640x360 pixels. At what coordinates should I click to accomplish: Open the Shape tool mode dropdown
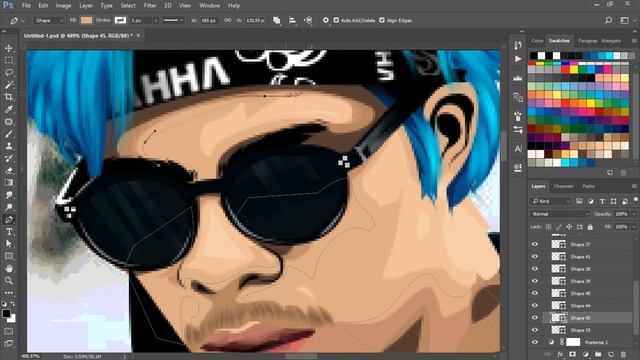(x=48, y=20)
